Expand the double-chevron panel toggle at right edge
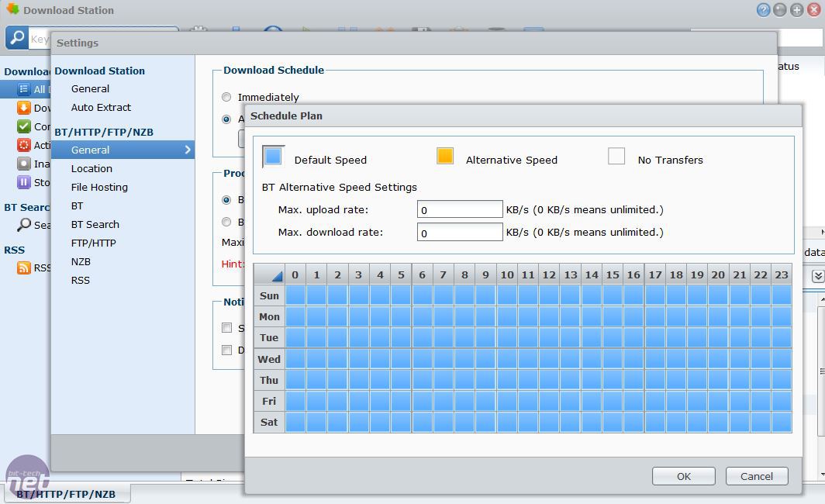 (x=817, y=276)
